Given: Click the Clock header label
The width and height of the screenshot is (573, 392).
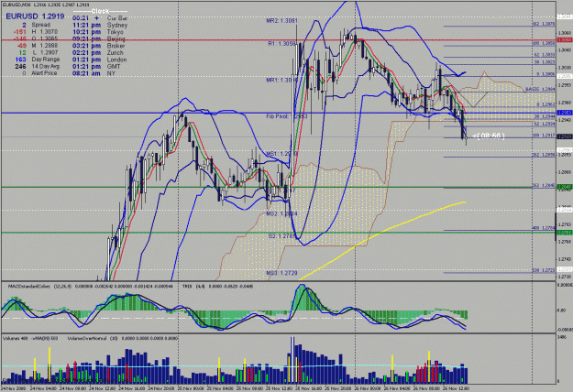Looking at the screenshot, I should 100,11.
